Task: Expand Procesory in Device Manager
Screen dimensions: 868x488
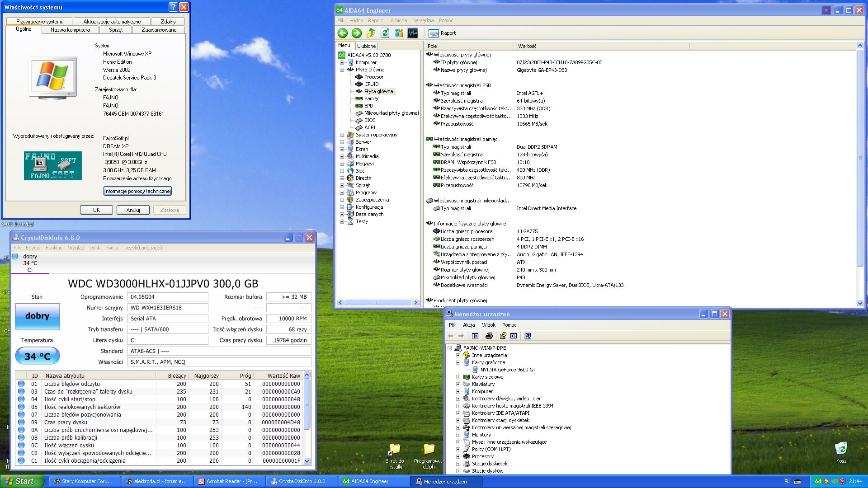Action: 458,456
